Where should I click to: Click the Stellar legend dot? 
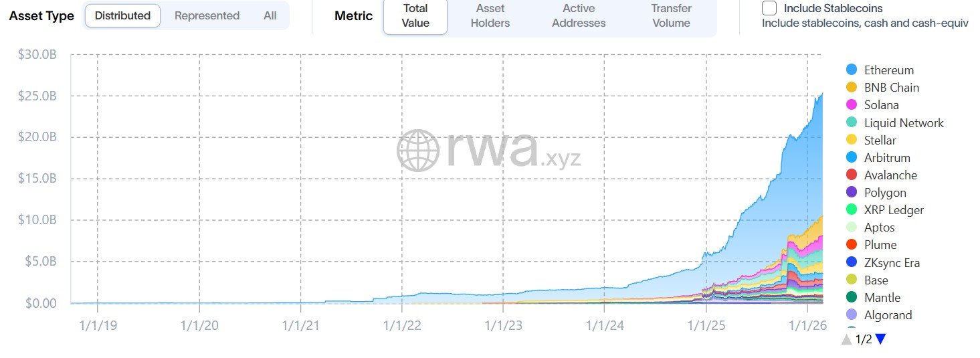pyautogui.click(x=852, y=140)
